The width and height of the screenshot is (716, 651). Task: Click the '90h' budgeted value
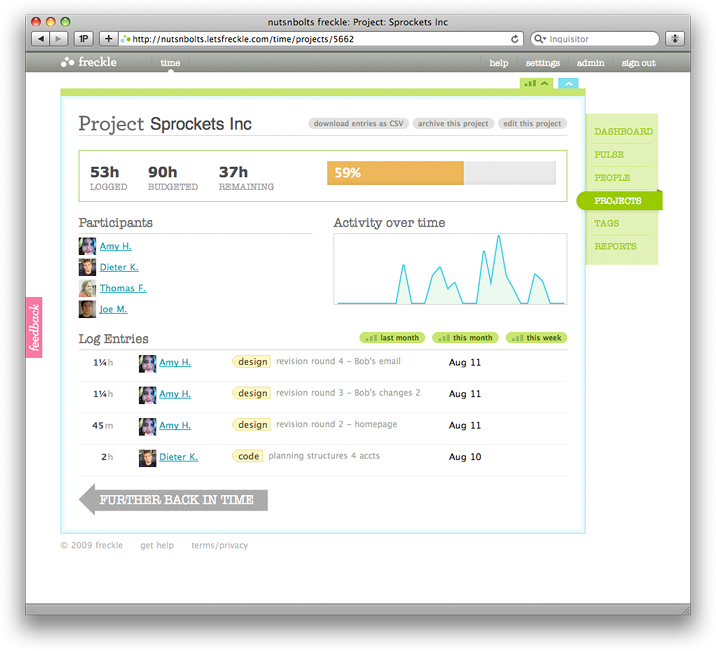pyautogui.click(x=163, y=172)
